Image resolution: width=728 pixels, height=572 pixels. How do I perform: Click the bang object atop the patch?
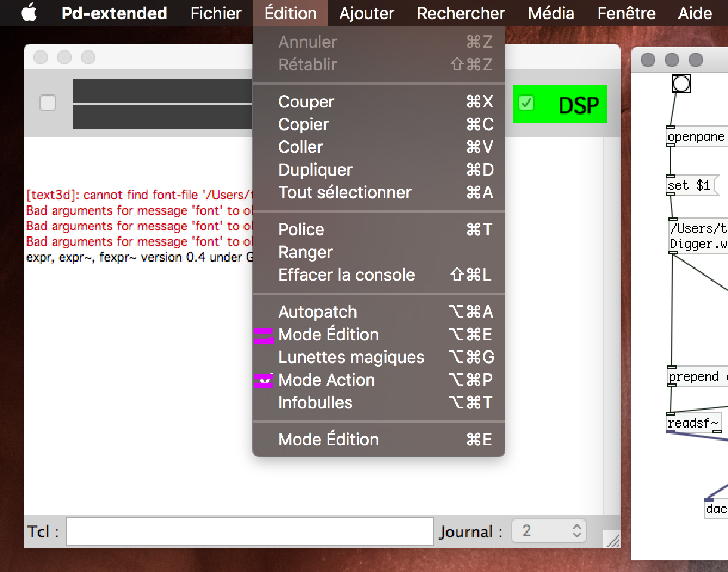pyautogui.click(x=681, y=84)
